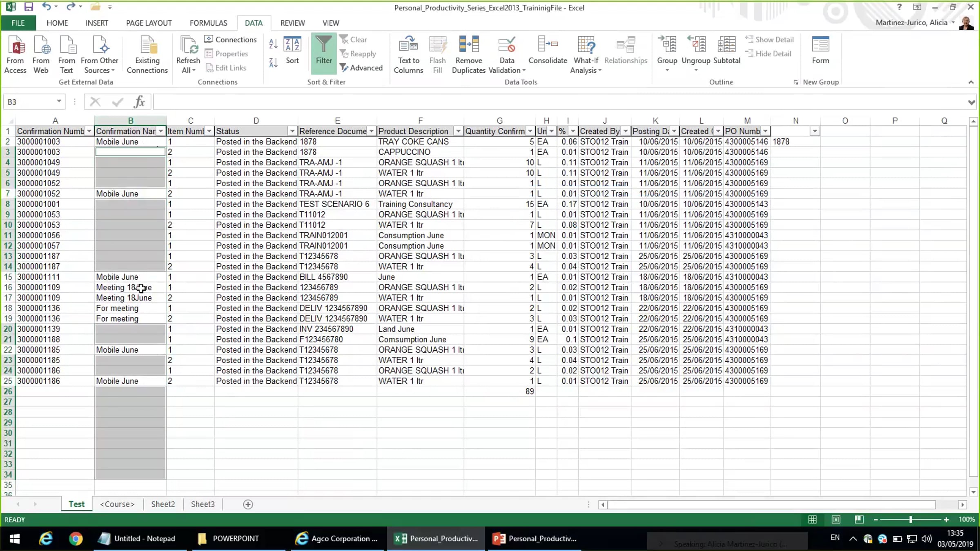This screenshot has width=980, height=551.
Task: Click Sort A to Z icon
Action: (x=273, y=44)
